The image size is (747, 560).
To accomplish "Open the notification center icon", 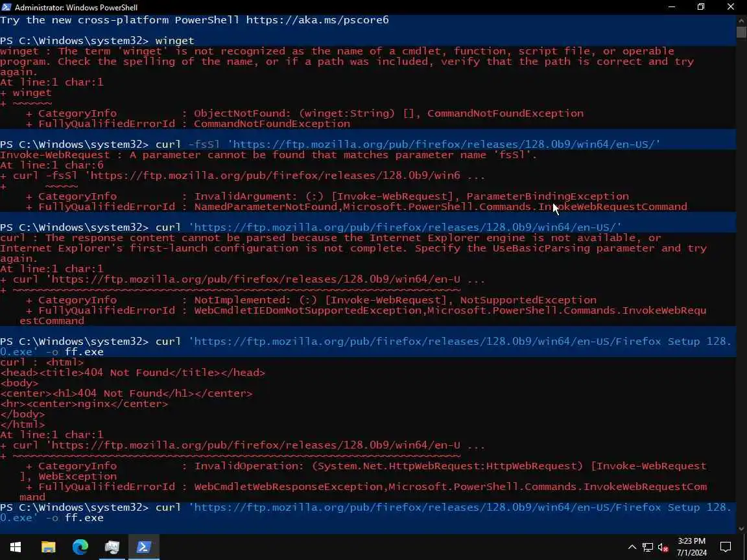I will pyautogui.click(x=726, y=547).
